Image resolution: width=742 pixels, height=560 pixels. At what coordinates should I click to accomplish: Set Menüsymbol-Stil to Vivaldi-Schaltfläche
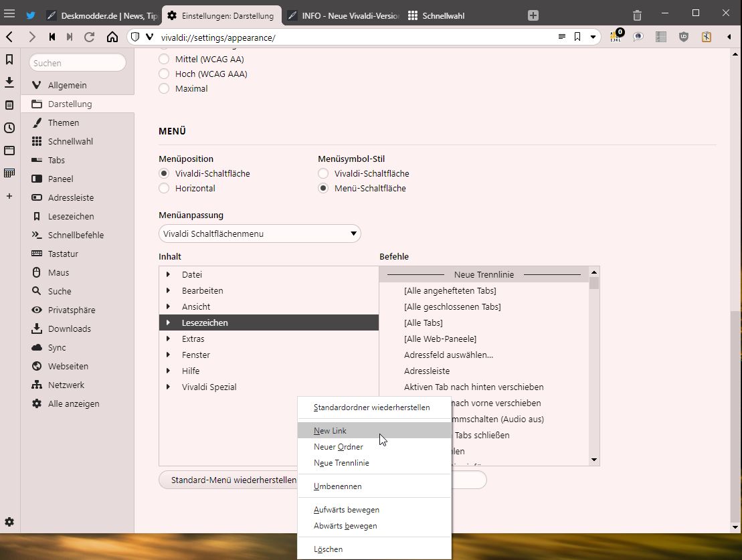pos(323,174)
